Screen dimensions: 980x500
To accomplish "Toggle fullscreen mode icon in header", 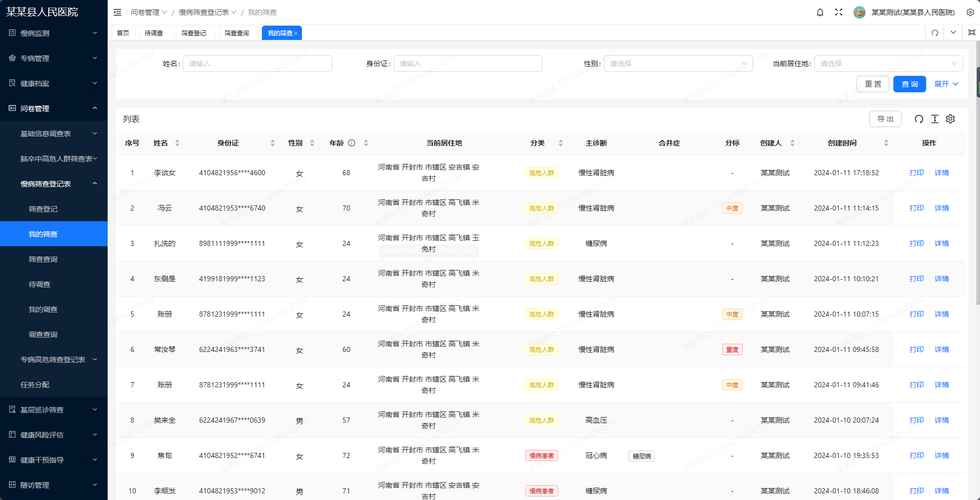I will pyautogui.click(x=839, y=12).
